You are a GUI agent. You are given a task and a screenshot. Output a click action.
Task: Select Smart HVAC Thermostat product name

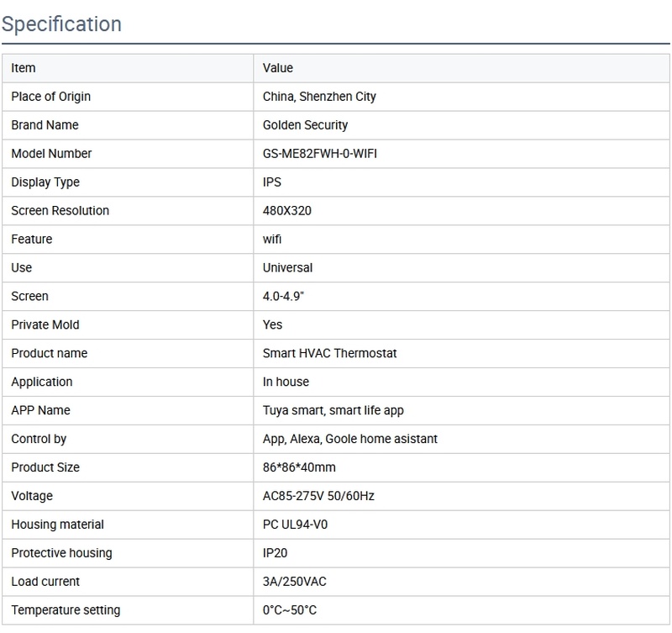coord(330,354)
